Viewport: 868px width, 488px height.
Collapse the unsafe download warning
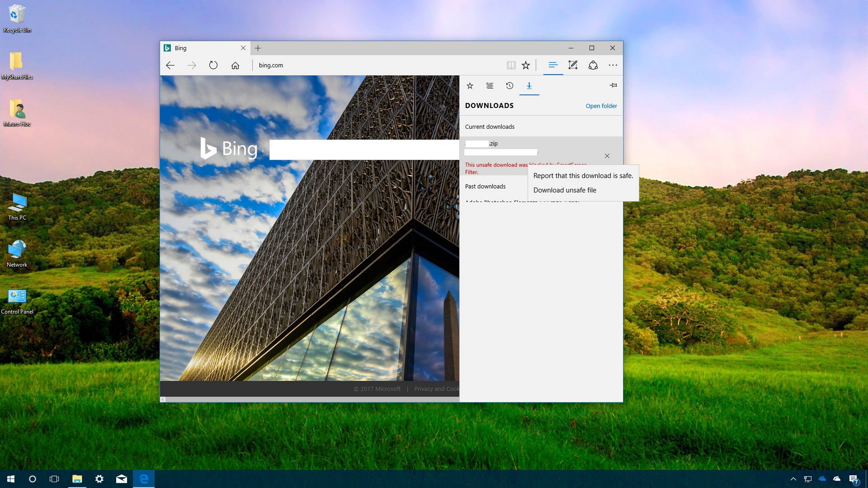(607, 156)
